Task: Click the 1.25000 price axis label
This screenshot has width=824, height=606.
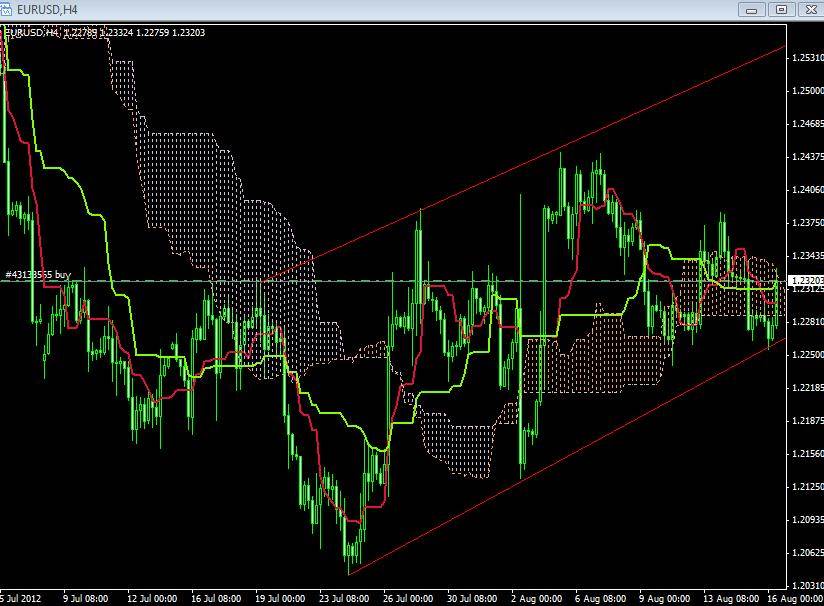Action: [x=808, y=90]
